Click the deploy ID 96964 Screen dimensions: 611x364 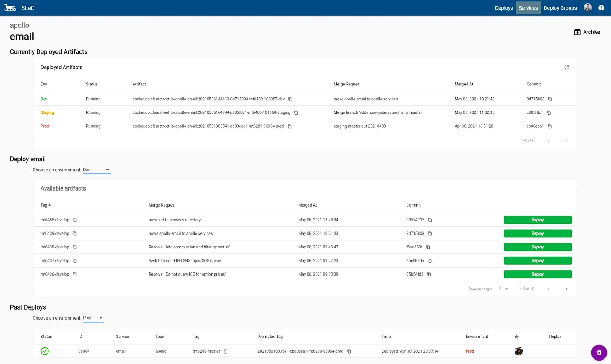(84, 351)
